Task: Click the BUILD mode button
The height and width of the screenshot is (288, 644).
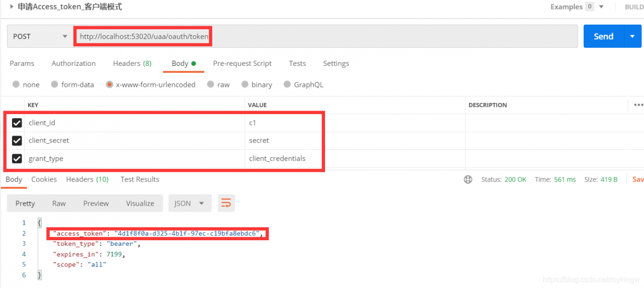Action: pos(634,7)
